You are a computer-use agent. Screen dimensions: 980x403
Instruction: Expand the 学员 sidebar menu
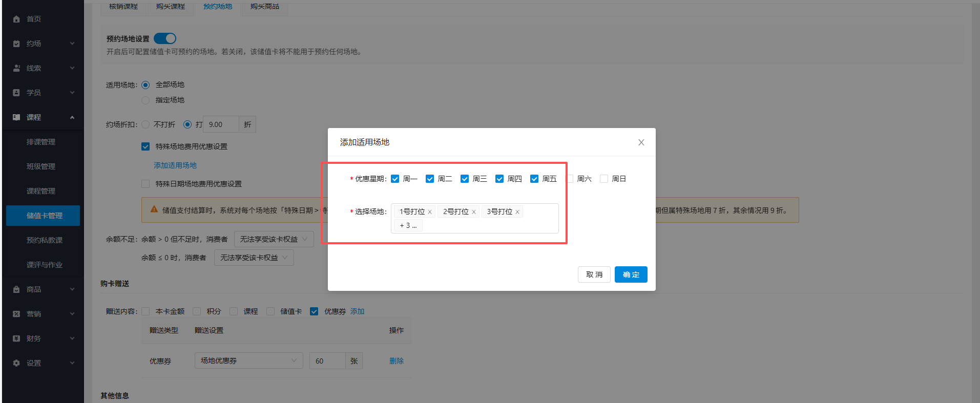pyautogui.click(x=72, y=93)
